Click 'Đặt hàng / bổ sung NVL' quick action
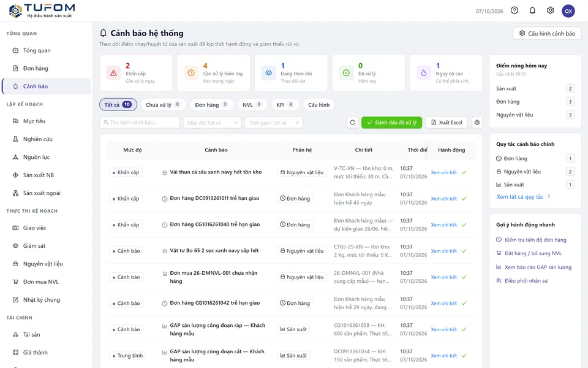Viewport: 588px width, 368px height. (x=529, y=253)
